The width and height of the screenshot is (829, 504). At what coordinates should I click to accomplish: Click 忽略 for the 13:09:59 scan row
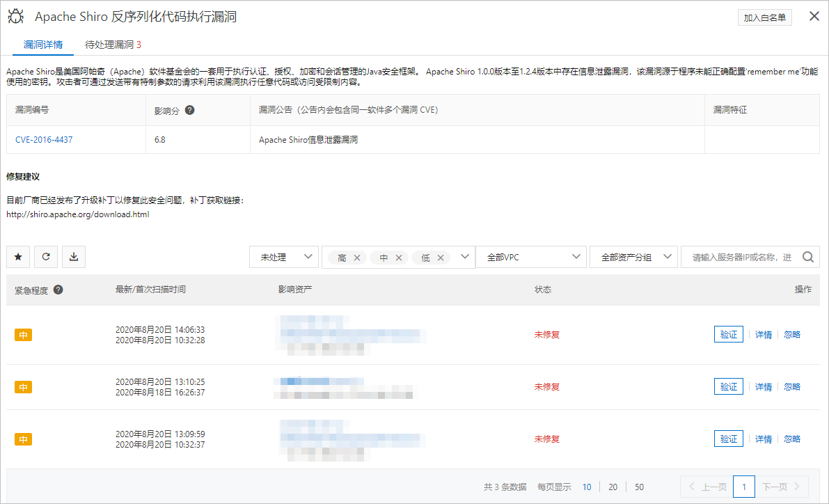click(792, 439)
